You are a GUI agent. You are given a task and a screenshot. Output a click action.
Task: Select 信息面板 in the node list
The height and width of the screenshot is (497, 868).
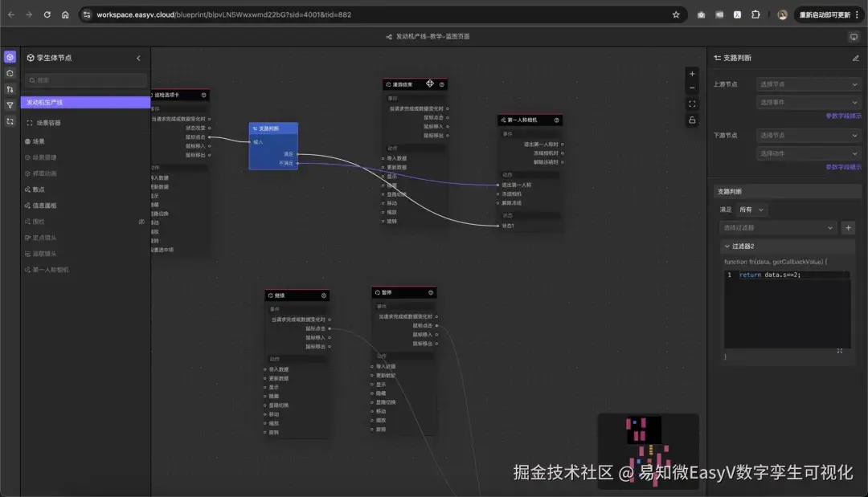coord(44,206)
